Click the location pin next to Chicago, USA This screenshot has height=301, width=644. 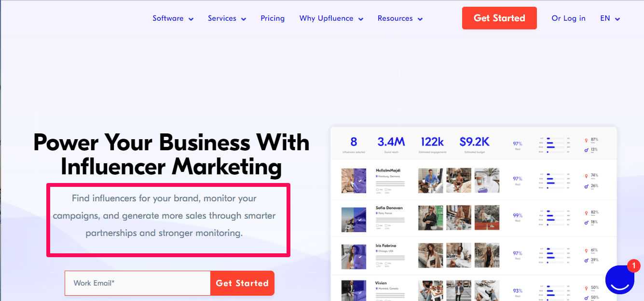(377, 252)
